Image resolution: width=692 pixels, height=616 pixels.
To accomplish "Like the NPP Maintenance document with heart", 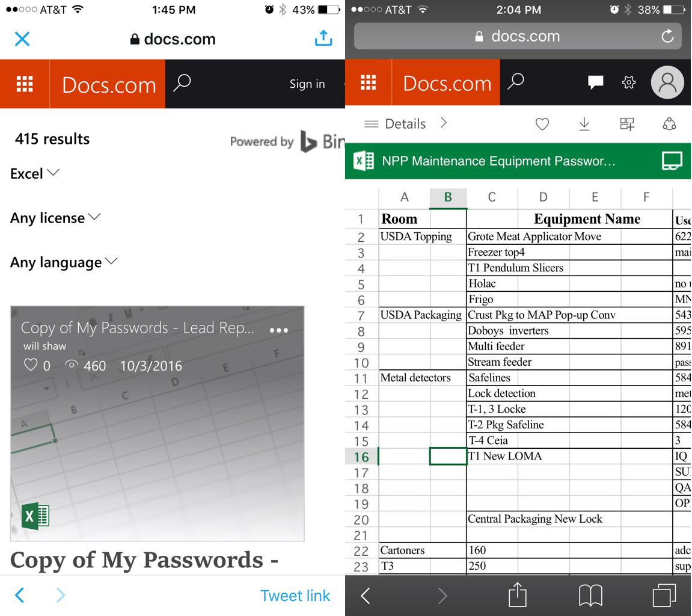I will click(x=542, y=124).
